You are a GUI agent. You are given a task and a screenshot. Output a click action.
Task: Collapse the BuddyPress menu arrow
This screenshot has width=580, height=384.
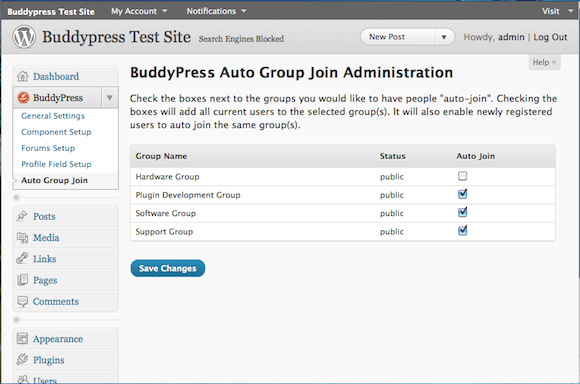tap(109, 98)
